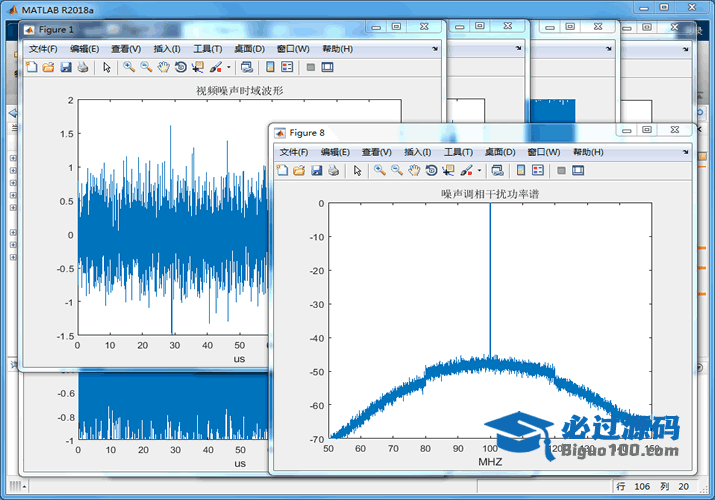Click Link Plot icon in Figure 8 toolbar
The image size is (715, 500).
coord(497,171)
